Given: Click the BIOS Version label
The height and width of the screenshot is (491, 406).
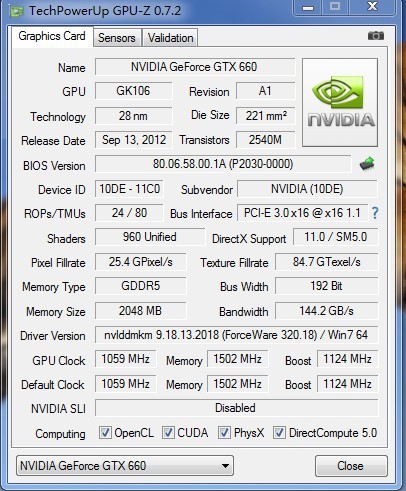Looking at the screenshot, I should point(54,166).
